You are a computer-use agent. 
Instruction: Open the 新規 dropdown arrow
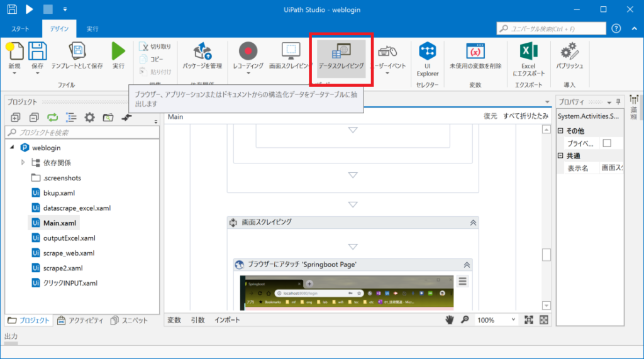(14, 74)
